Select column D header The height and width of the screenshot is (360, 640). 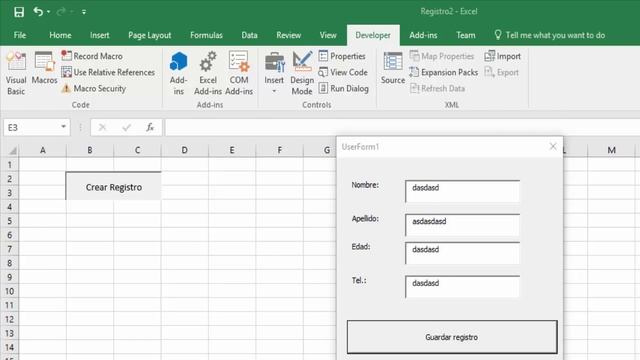pos(184,150)
